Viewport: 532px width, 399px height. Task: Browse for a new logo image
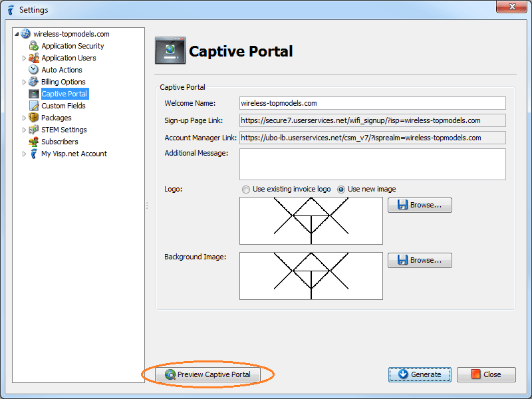pos(420,205)
